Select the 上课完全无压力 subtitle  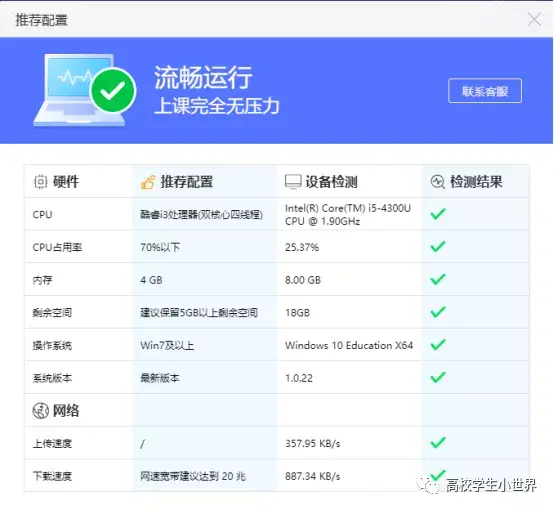pos(217,106)
